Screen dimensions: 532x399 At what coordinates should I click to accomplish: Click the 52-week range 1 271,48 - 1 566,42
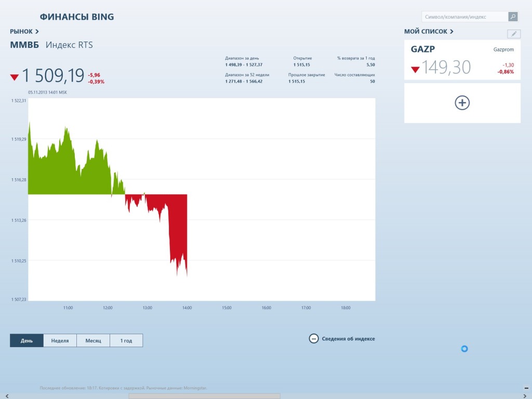244,82
